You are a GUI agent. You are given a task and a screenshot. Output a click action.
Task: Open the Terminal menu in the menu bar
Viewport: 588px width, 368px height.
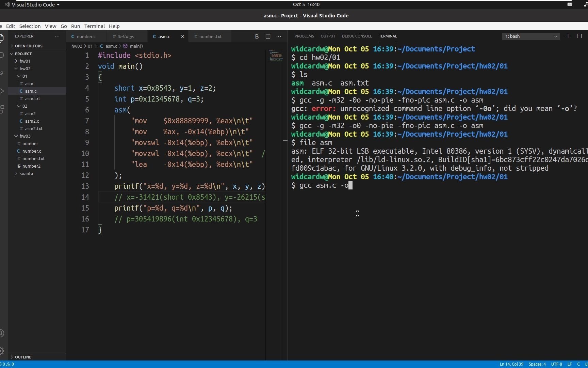pos(94,26)
